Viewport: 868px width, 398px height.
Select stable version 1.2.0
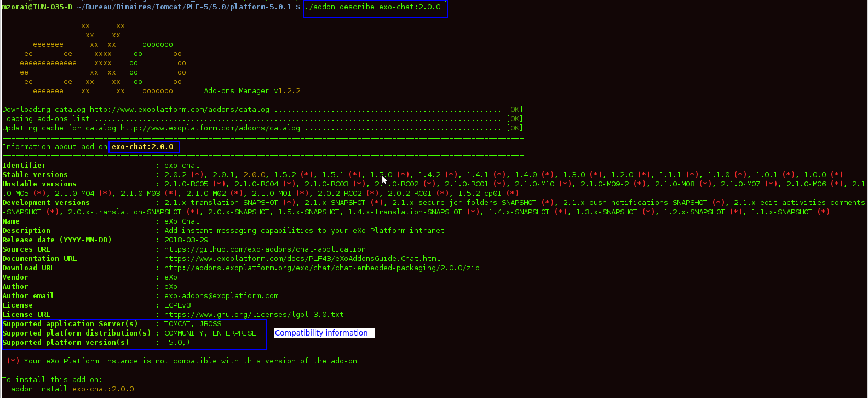[622, 174]
